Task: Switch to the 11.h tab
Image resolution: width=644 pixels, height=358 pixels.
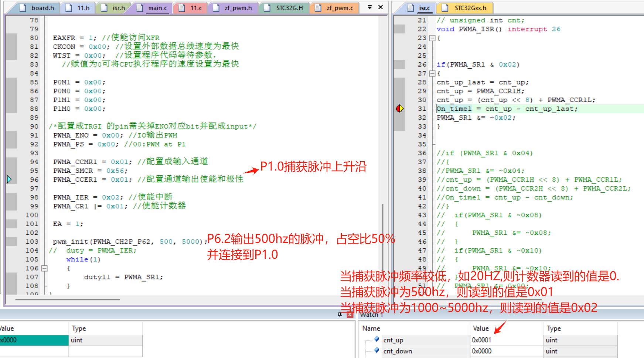Action: [x=78, y=8]
